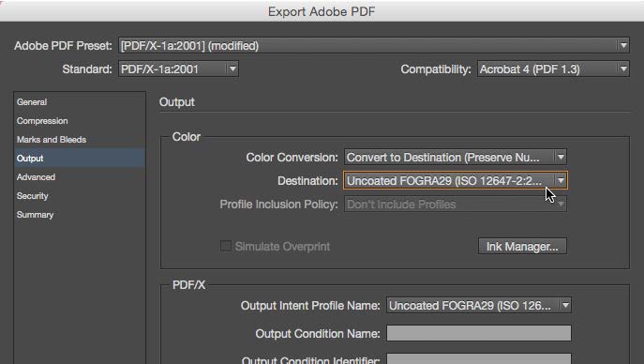
Task: Open the Ink Manager dialog
Action: (x=522, y=246)
